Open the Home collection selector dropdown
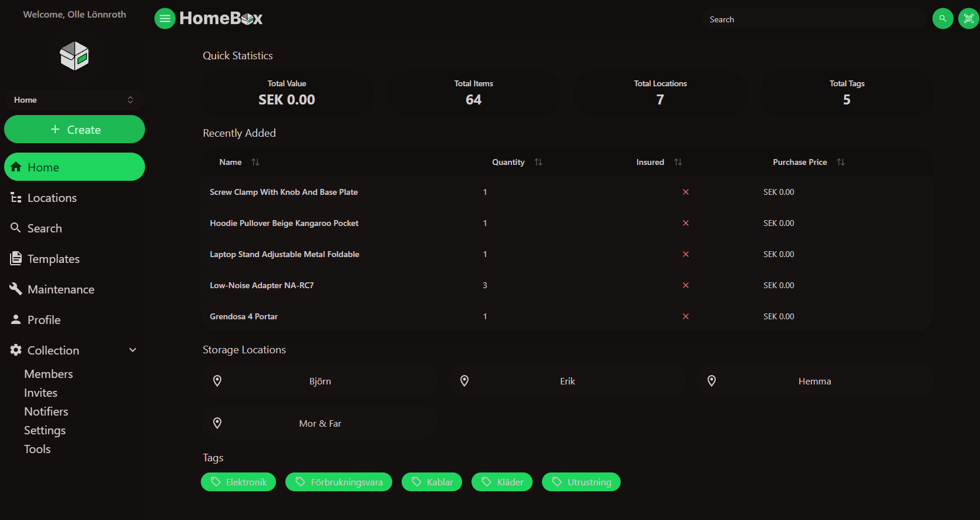The image size is (980, 520). (75, 100)
